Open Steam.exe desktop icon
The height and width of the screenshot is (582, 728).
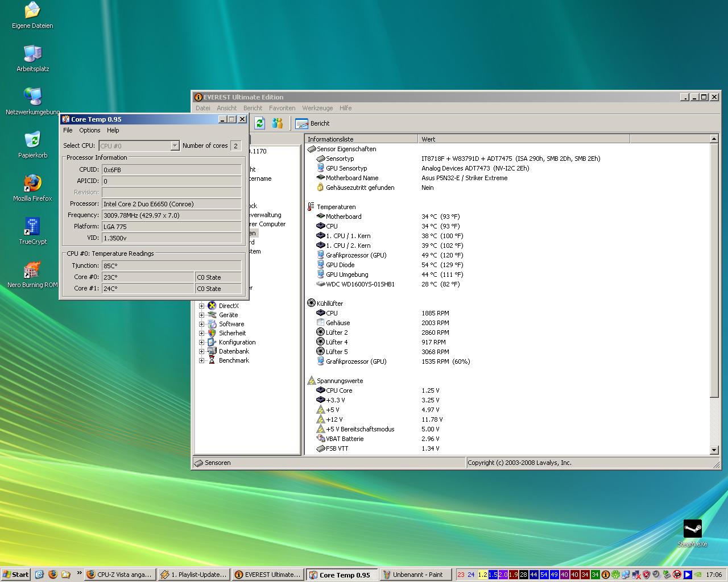(692, 529)
